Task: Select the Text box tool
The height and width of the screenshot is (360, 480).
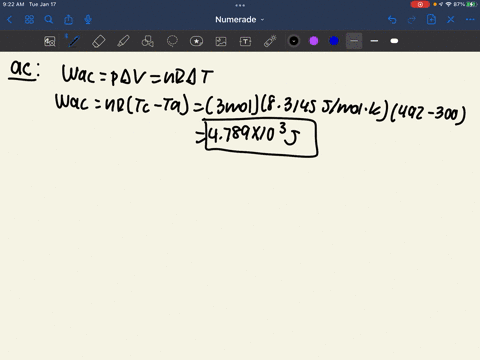Action: pos(245,41)
